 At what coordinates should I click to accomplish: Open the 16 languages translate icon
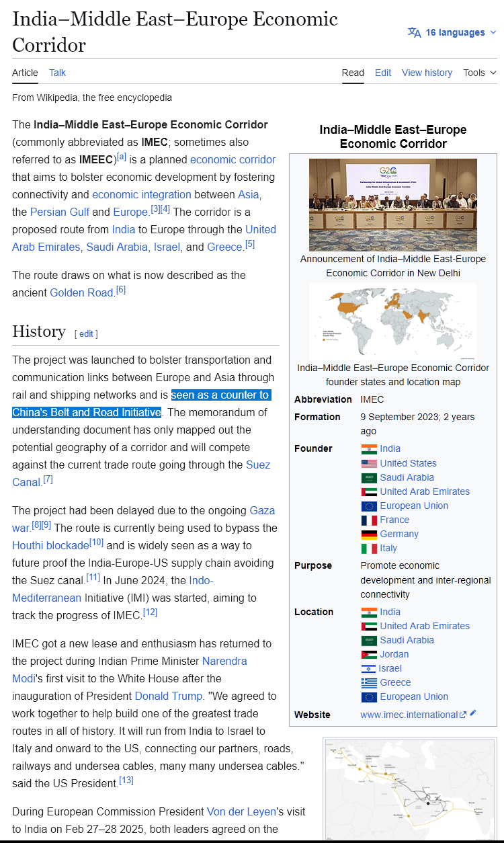click(x=415, y=32)
